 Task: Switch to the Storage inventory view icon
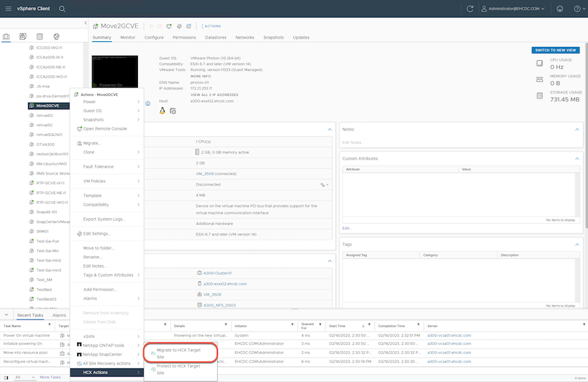(39, 36)
